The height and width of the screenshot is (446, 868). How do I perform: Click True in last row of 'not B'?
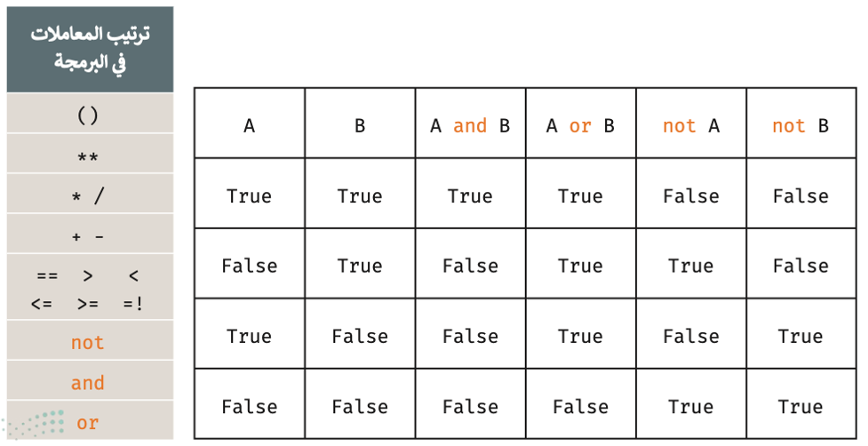point(801,407)
